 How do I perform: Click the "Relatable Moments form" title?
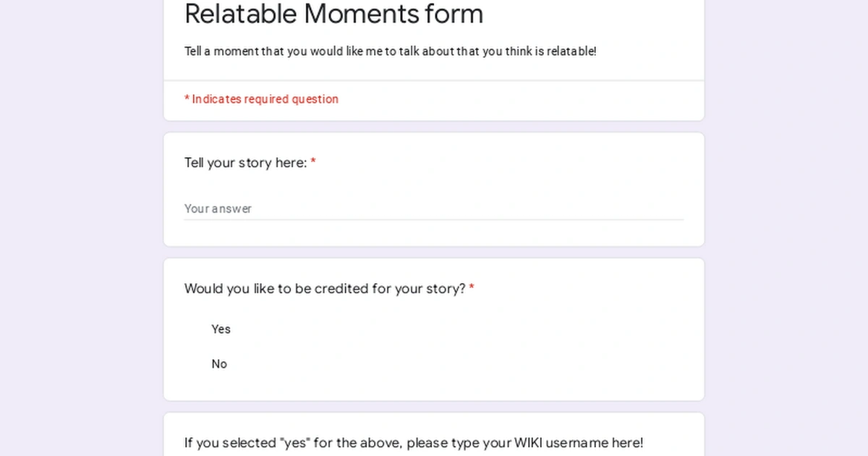pos(333,14)
